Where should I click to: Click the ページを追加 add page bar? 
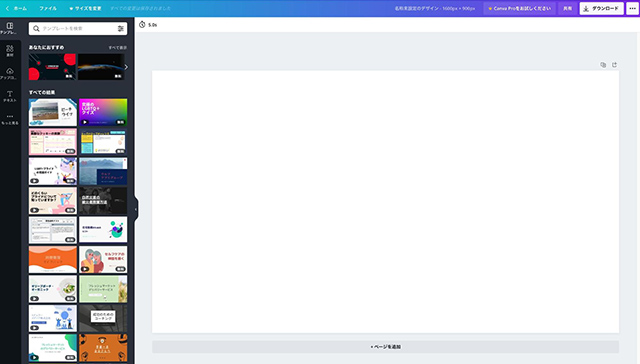[x=385, y=347]
